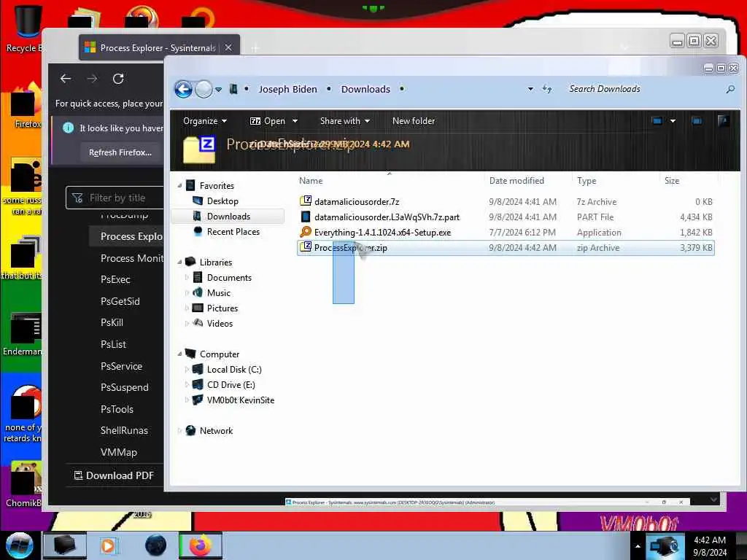Show hidden system tray icons
The width and height of the screenshot is (747, 560).
point(638,546)
